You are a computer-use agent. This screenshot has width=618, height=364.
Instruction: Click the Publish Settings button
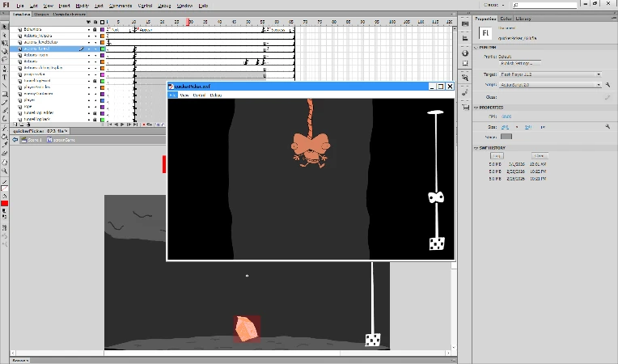point(520,63)
